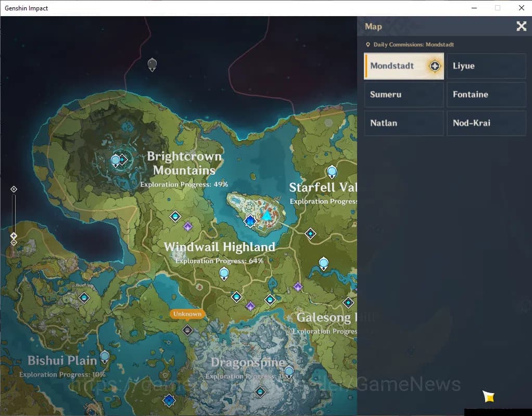The image size is (532, 416).
Task: Click 'Exploration Progress: 10%' text
Action: pyautogui.click(x=62, y=374)
